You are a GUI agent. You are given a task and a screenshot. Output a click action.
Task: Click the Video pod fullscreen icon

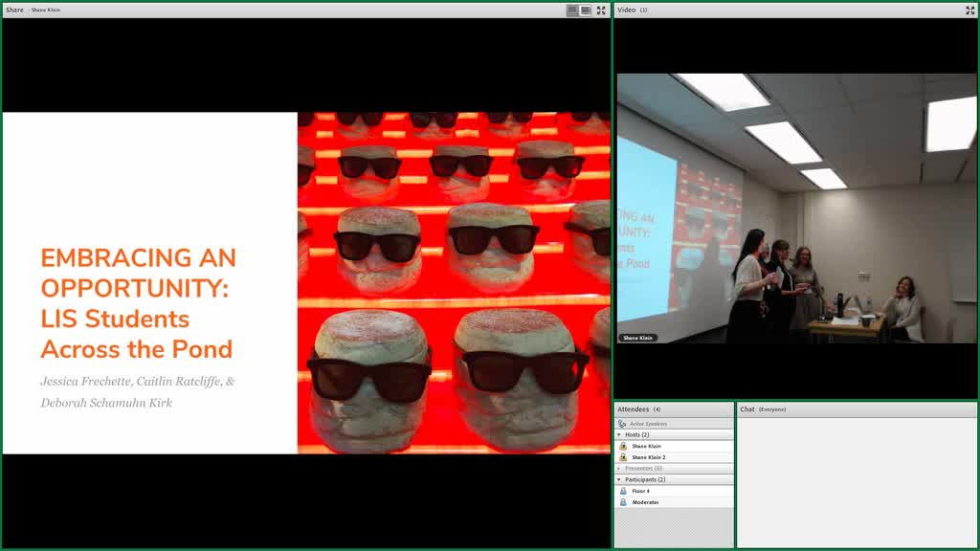pyautogui.click(x=970, y=10)
